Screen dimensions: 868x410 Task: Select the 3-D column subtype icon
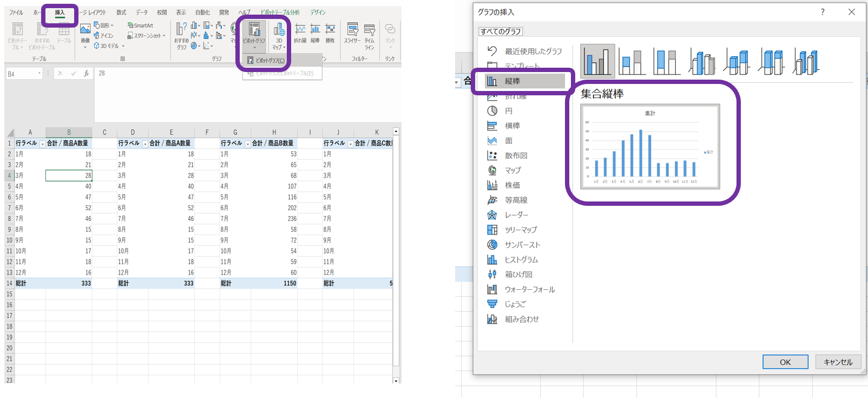806,61
